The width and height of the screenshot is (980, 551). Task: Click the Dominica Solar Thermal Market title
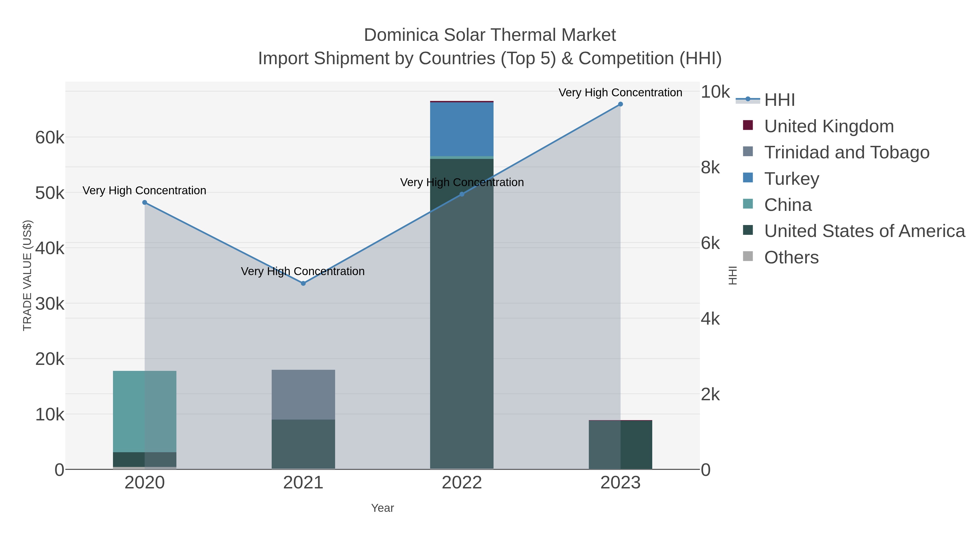[x=490, y=35]
